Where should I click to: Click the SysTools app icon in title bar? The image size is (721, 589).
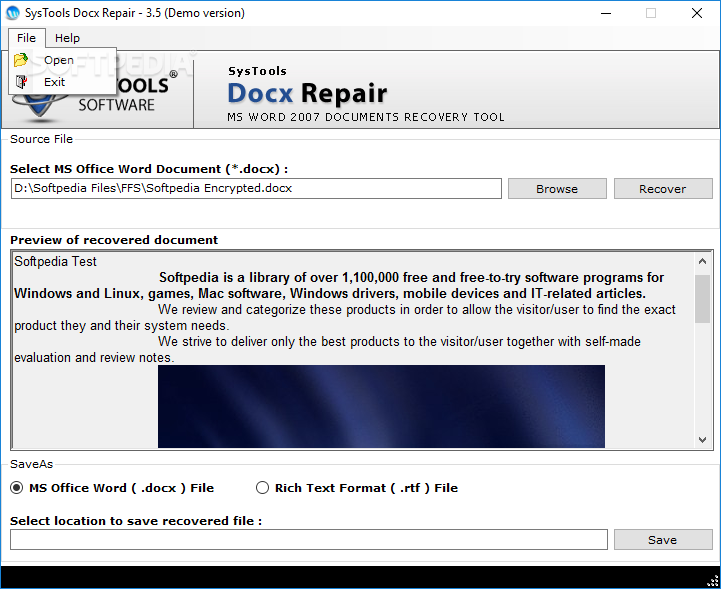[x=13, y=13]
